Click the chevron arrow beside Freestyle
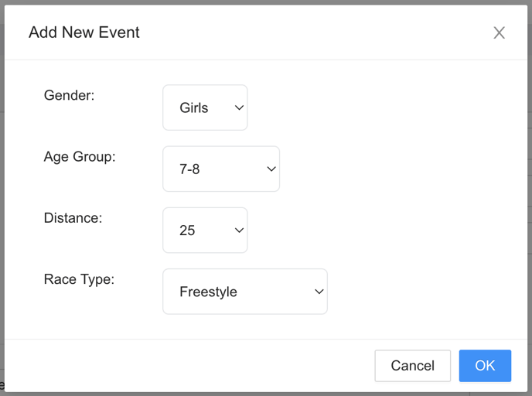The height and width of the screenshot is (396, 532). [x=319, y=292]
